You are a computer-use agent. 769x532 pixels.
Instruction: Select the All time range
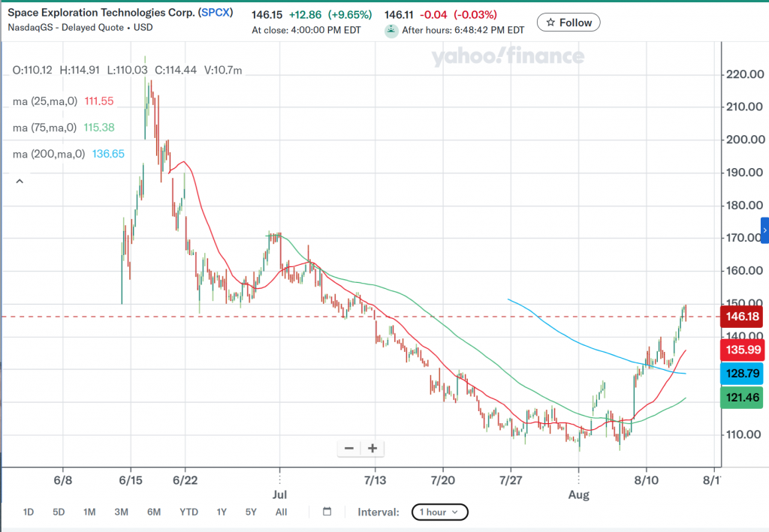click(281, 512)
